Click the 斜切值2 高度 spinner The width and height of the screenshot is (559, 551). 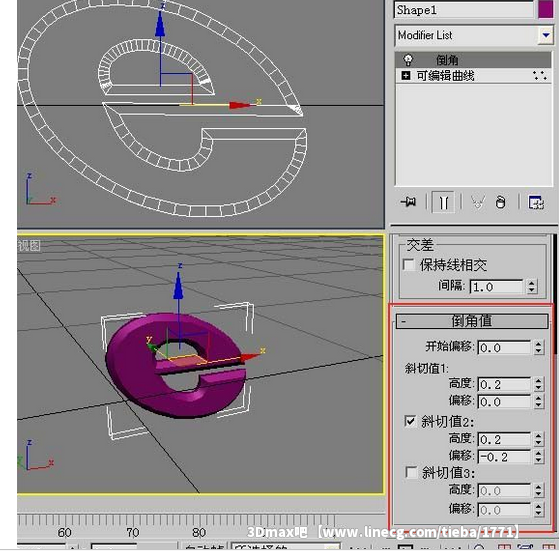pyautogui.click(x=538, y=439)
